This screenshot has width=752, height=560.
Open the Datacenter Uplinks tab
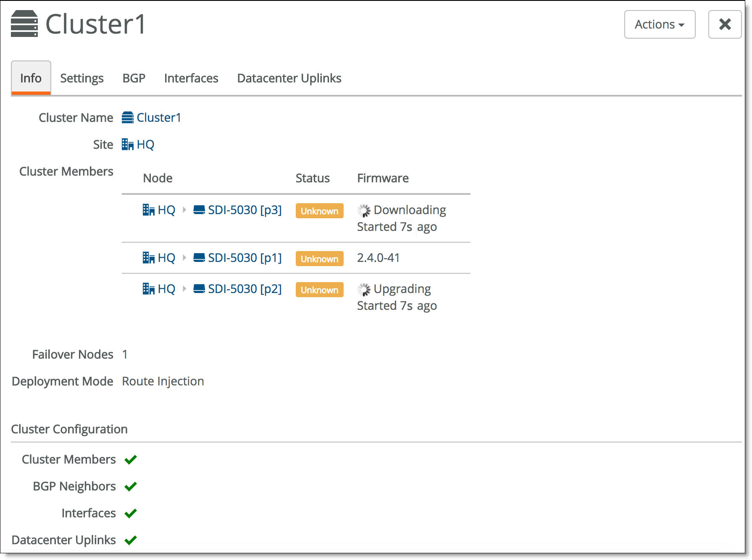(289, 78)
